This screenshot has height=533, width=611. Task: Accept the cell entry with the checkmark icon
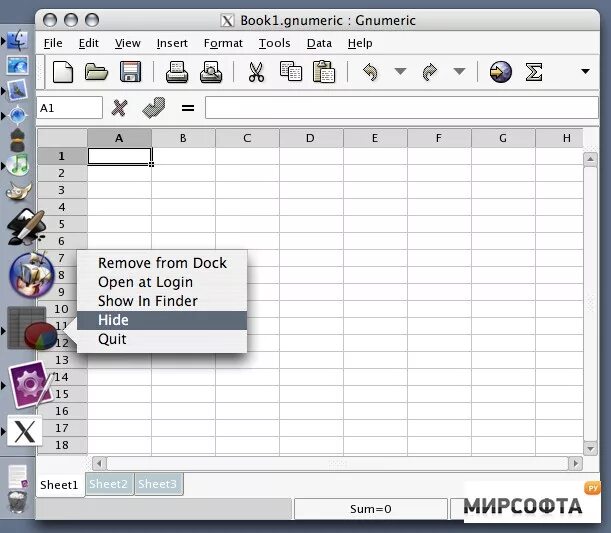click(x=154, y=108)
